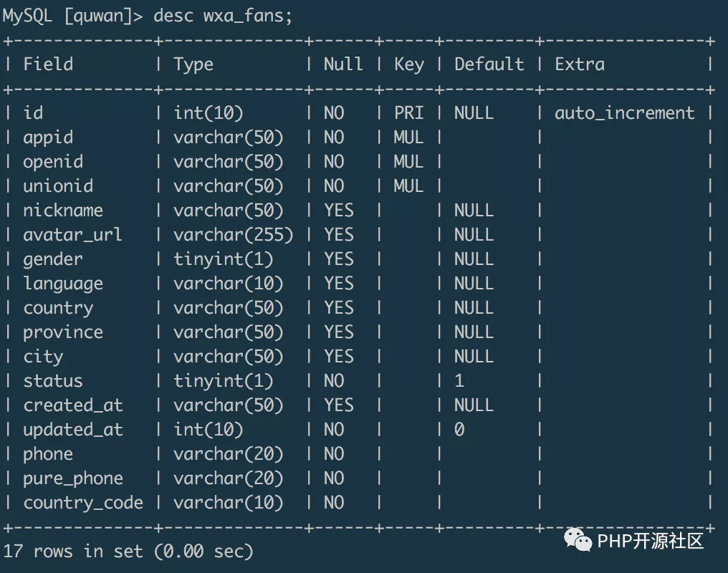Click the default value 1 for status

pyautogui.click(x=459, y=381)
